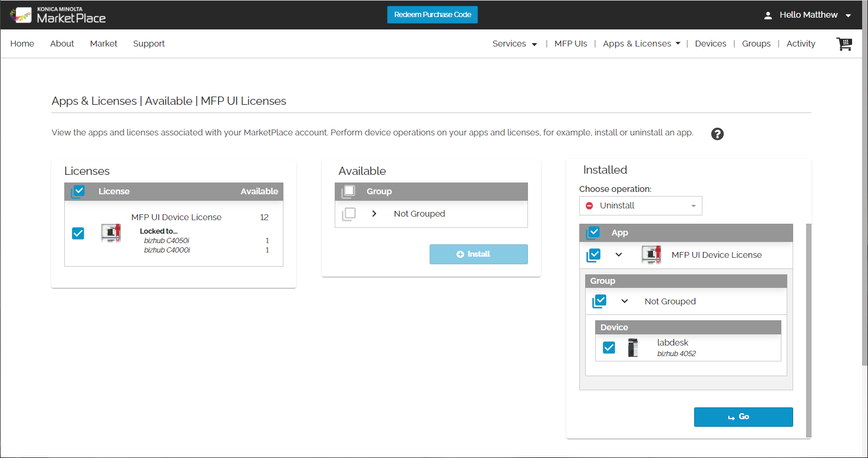
Task: Open the Support page
Action: [x=149, y=44]
